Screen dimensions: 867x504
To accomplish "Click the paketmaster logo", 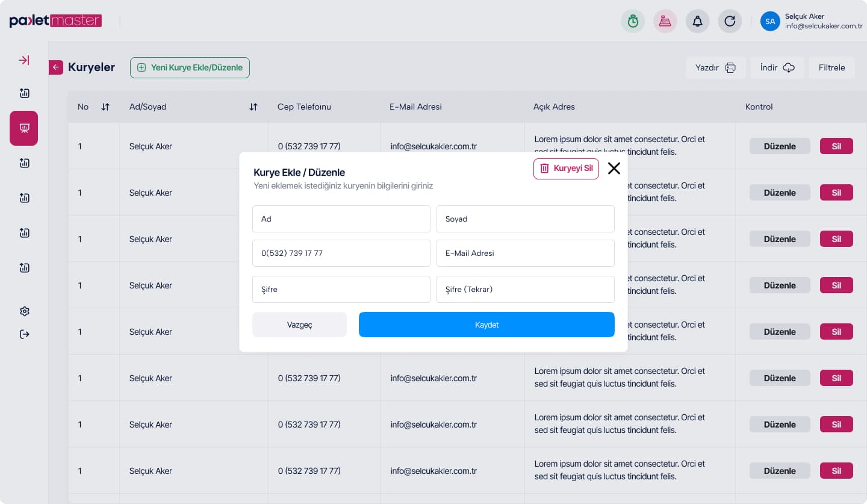I will (x=55, y=20).
